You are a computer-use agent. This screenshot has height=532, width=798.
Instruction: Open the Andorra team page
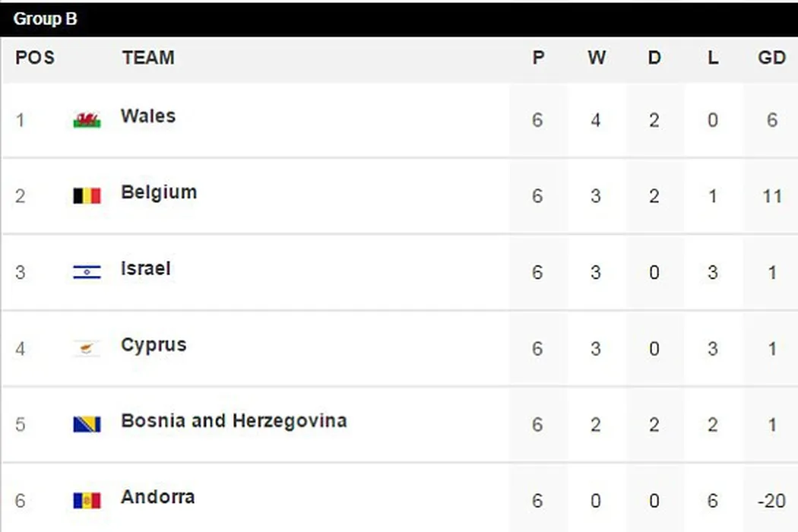pos(157,497)
